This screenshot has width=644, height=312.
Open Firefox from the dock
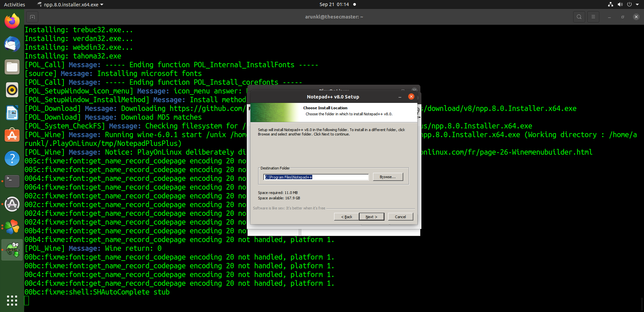pyautogui.click(x=12, y=21)
